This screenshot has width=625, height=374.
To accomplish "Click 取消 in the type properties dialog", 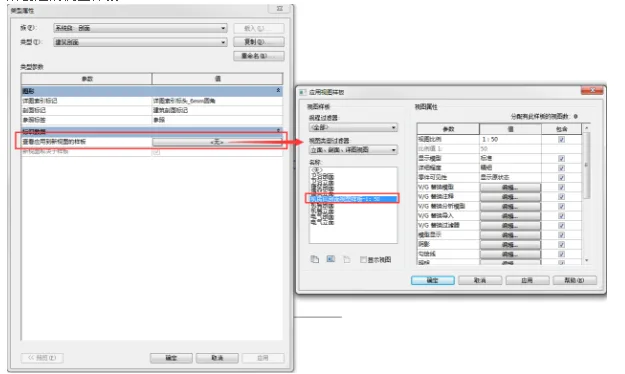I will point(217,358).
